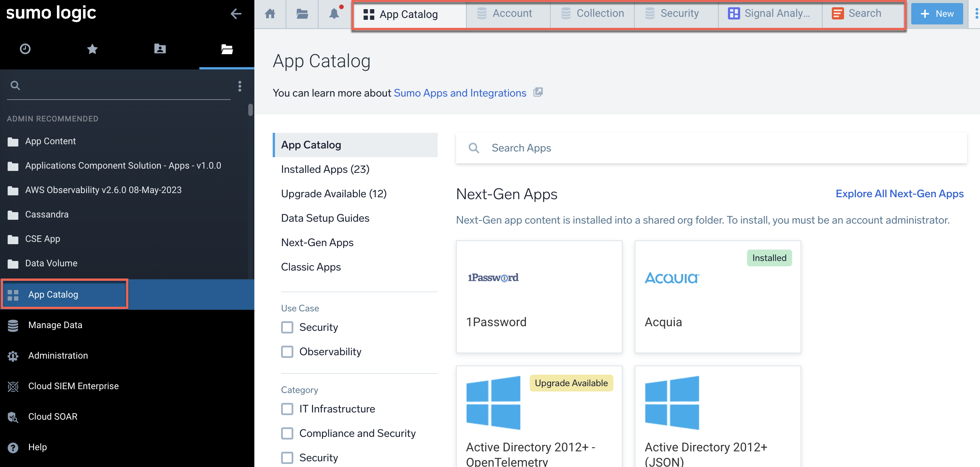
Task: Check the Observability use case checkbox
Action: pyautogui.click(x=287, y=351)
